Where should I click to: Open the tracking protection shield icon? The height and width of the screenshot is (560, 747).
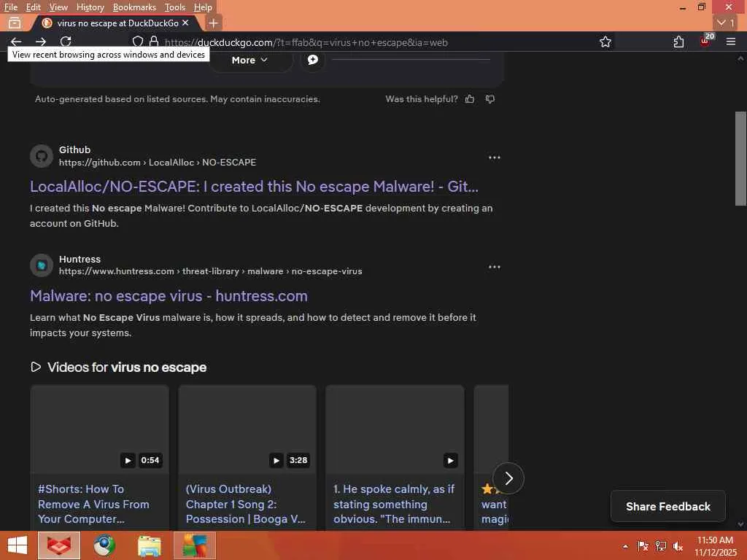138,42
